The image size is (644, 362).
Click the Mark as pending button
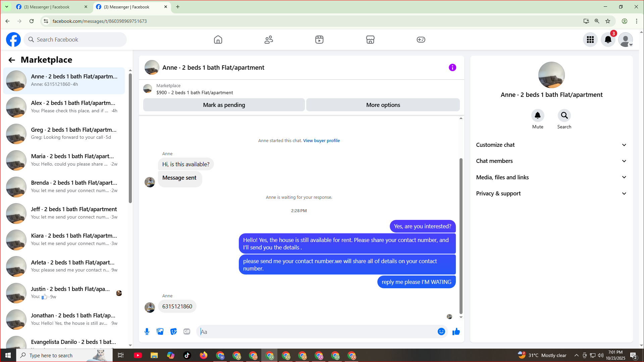point(224,105)
